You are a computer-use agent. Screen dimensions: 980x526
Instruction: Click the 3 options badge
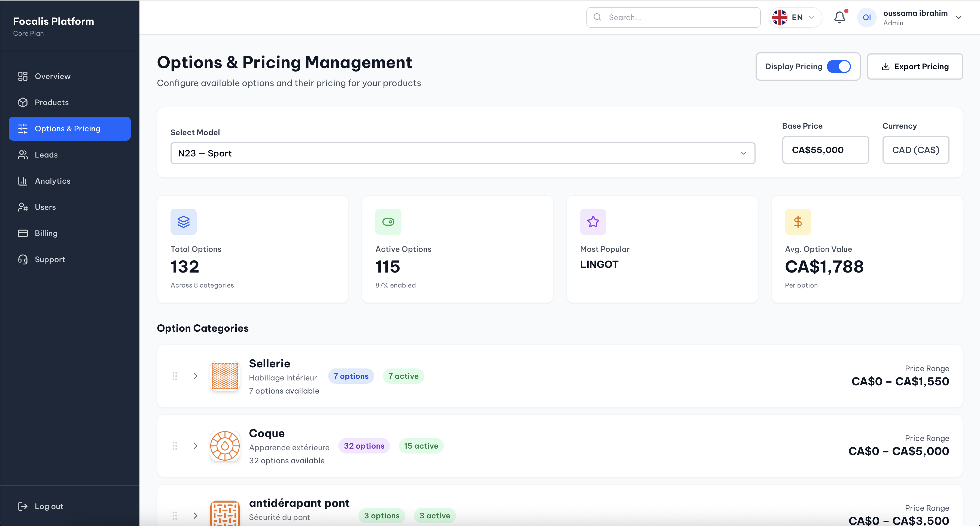pos(382,516)
